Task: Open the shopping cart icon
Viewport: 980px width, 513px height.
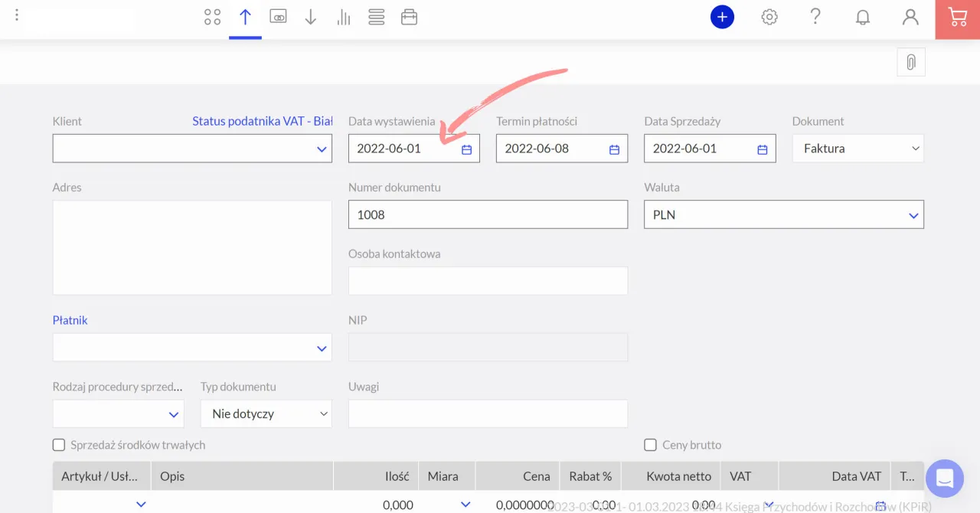Action: [x=957, y=17]
